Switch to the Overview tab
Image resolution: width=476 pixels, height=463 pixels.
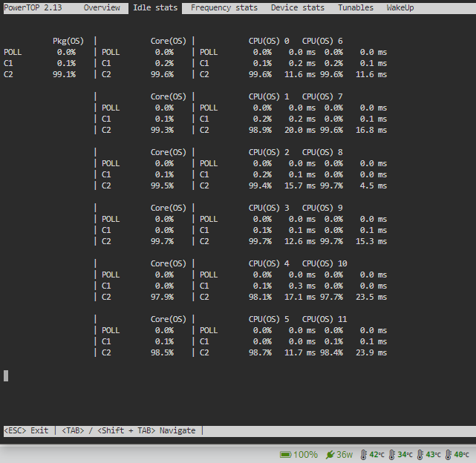click(102, 7)
